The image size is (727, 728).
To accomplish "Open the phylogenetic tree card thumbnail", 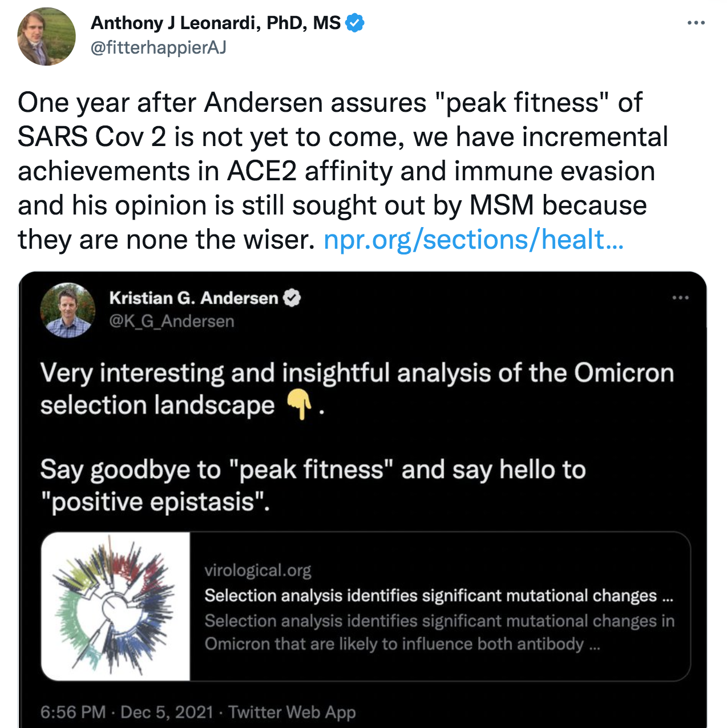I will pyautogui.click(x=116, y=606).
